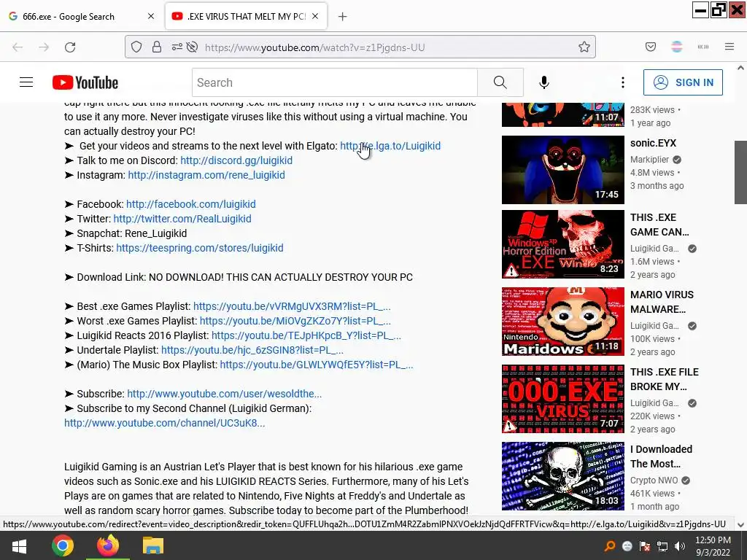Go forward with the browser forward arrow
Viewport: 747px width, 560px height.
pyautogui.click(x=44, y=47)
